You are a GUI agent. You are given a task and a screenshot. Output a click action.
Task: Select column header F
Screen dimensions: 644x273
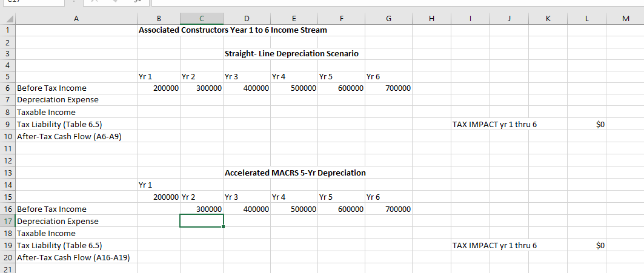pyautogui.click(x=341, y=18)
